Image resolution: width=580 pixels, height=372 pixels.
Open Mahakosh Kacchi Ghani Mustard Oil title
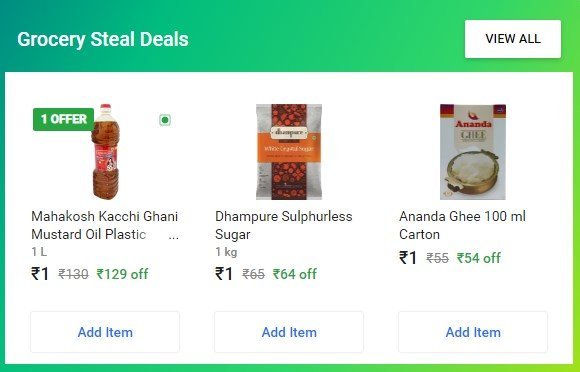click(105, 225)
